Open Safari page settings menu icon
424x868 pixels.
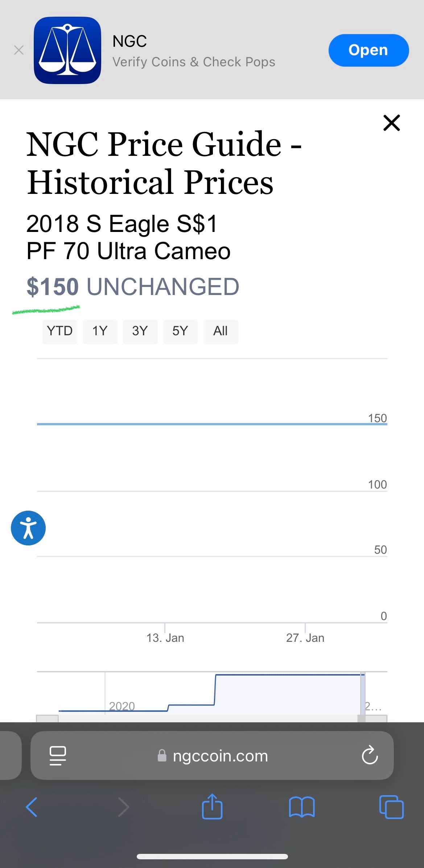coord(58,756)
